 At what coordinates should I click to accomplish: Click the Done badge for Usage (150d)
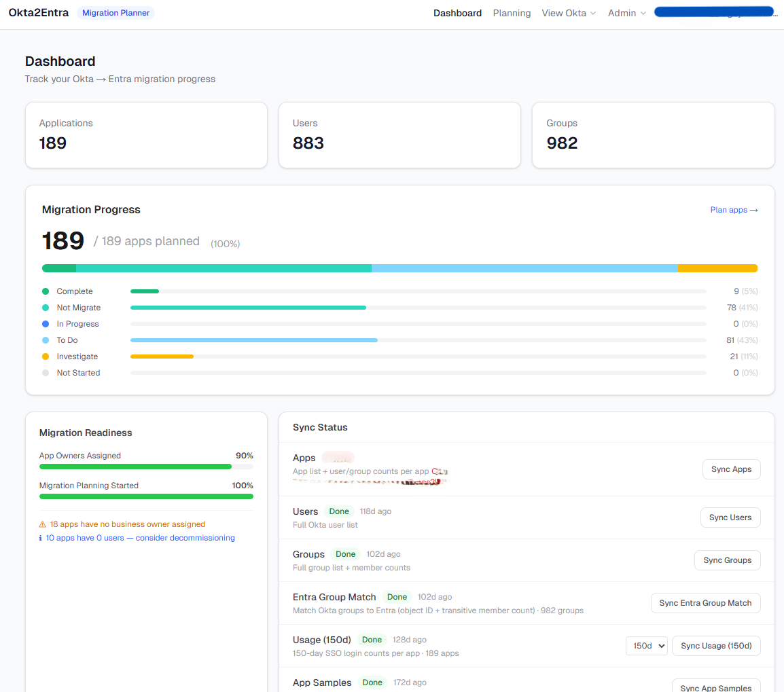point(372,640)
